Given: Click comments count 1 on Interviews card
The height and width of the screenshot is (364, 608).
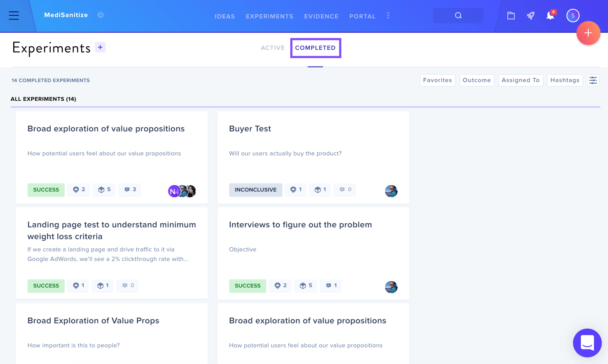Looking at the screenshot, I should [331, 286].
